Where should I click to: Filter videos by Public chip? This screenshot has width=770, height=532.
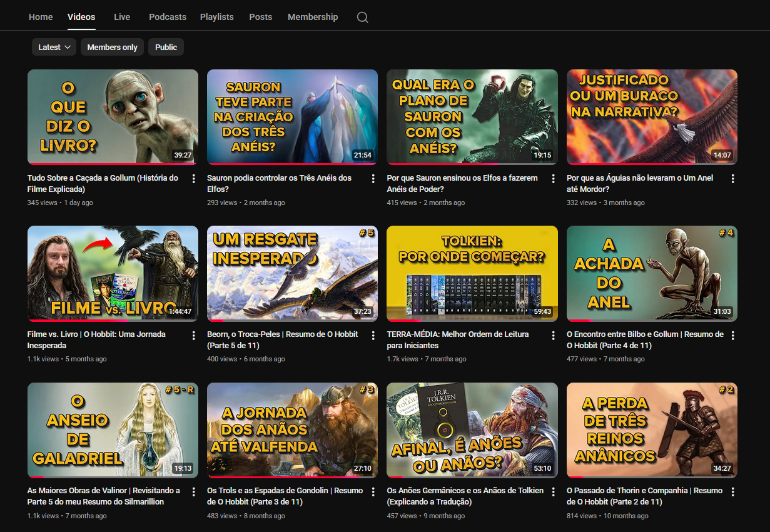tap(166, 47)
